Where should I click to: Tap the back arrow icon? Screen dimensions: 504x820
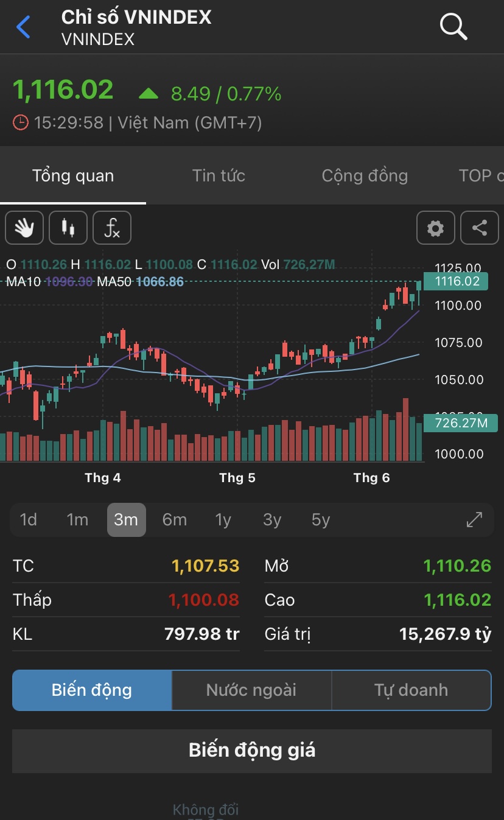(23, 27)
